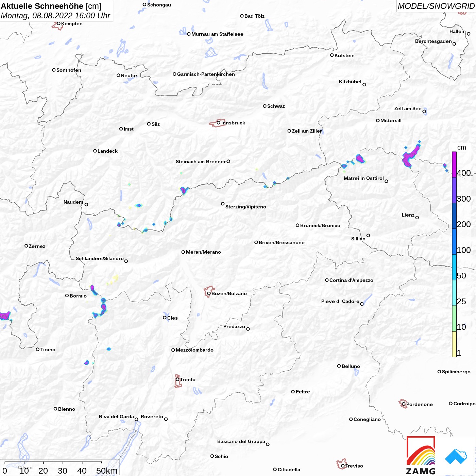Click the 'Matrei in Osttirol' label
Screen dimensions: 476x476
[364, 178]
